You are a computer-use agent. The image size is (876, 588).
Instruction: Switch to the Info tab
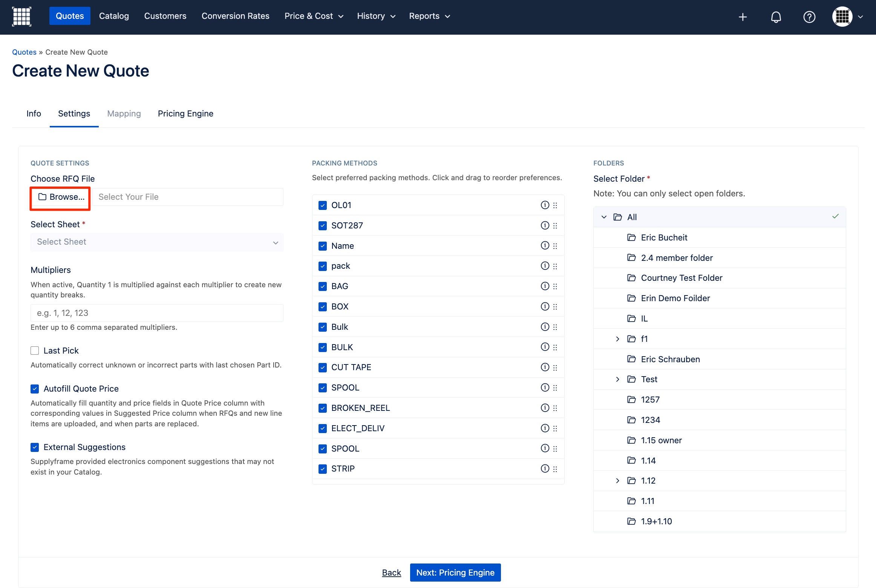pyautogui.click(x=34, y=113)
